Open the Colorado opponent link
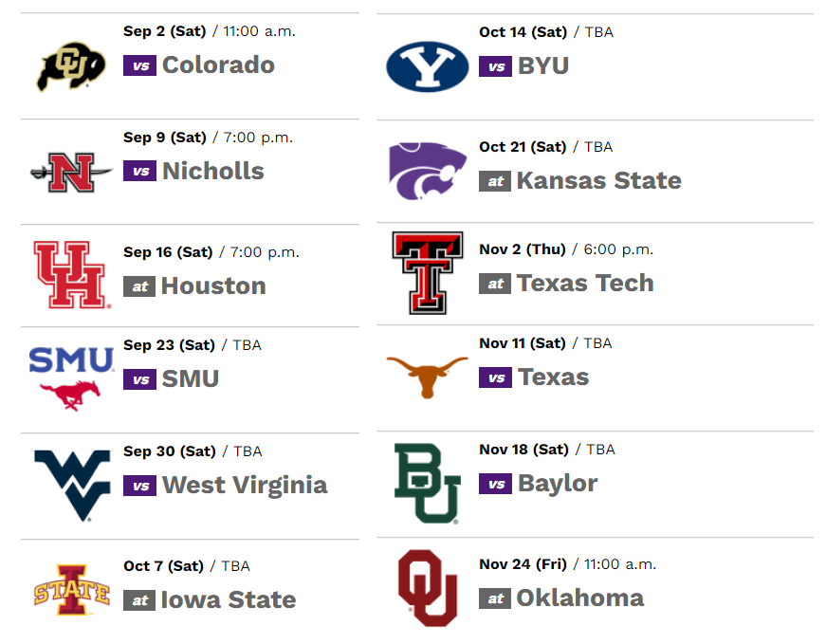Screen dimensions: 826x644 pyautogui.click(x=218, y=64)
